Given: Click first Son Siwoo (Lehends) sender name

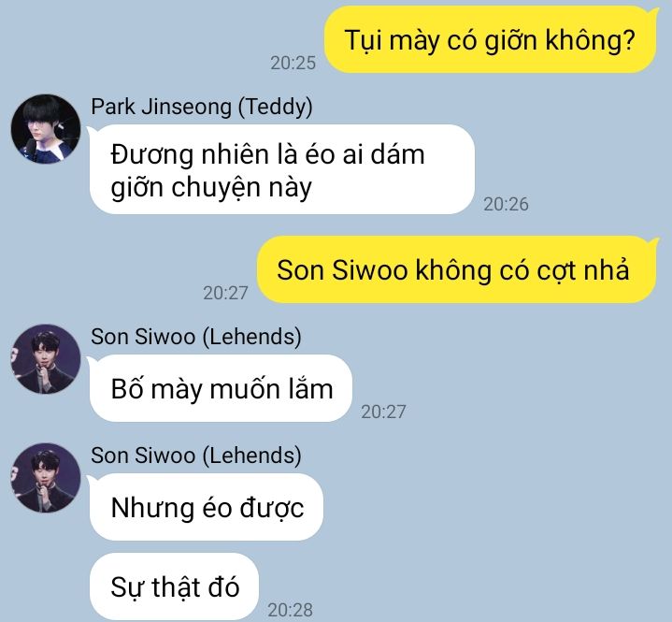Looking at the screenshot, I should (196, 337).
